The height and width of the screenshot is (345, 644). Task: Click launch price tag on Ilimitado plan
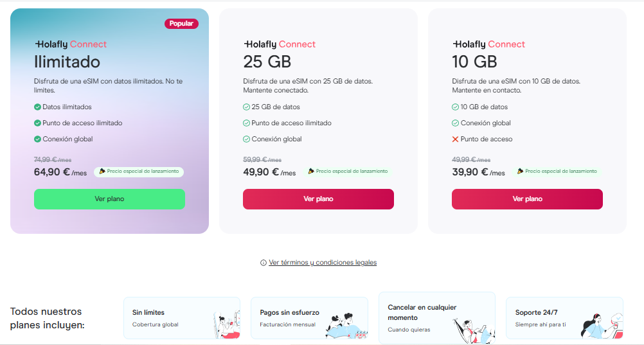click(x=139, y=172)
